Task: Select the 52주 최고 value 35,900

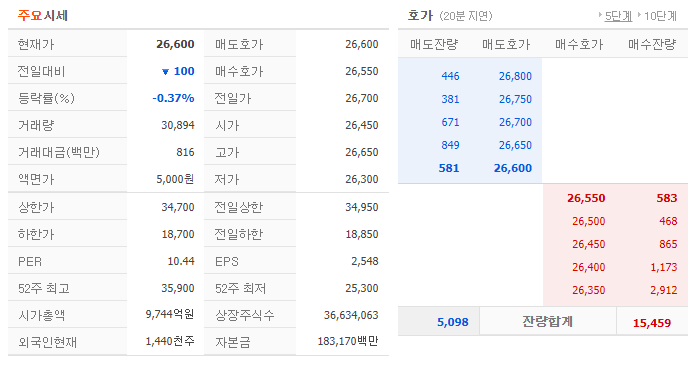Action: click(178, 289)
